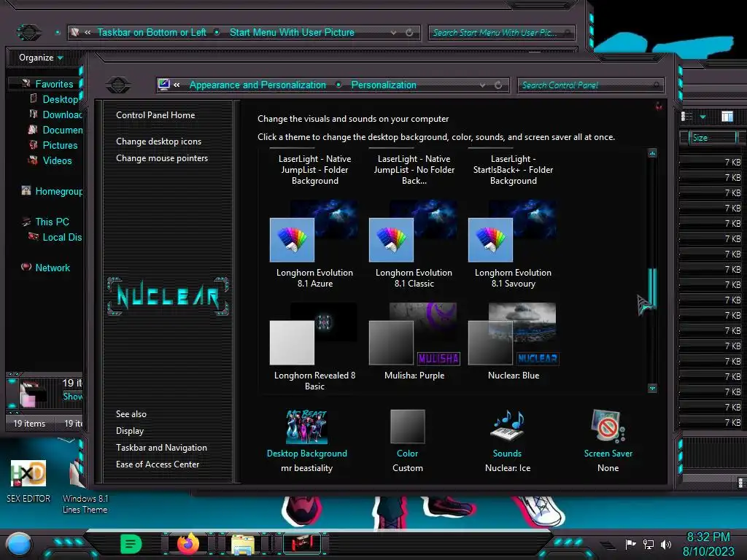Open Downloads in Explorer sidebar
Image resolution: width=747 pixels, height=560 pixels.
(x=62, y=114)
